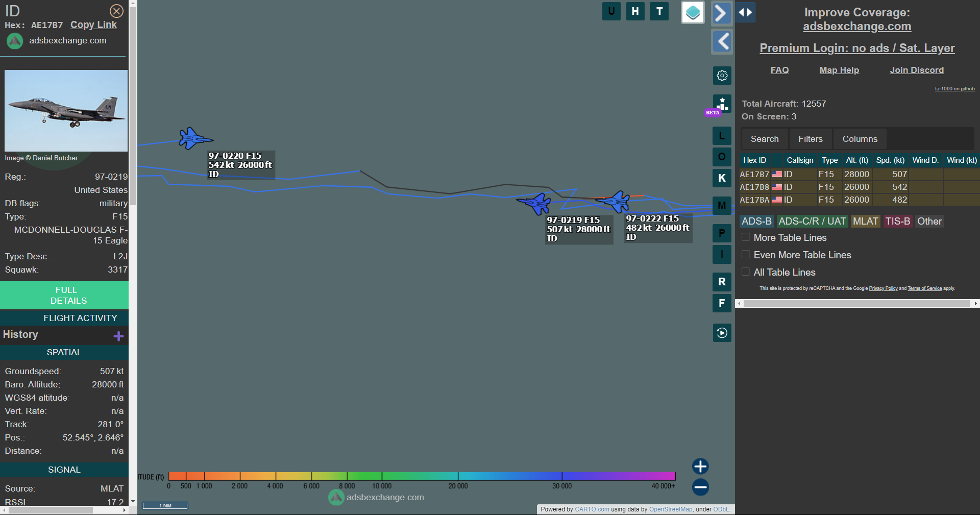Click the H map button
The image size is (980, 515).
click(635, 11)
